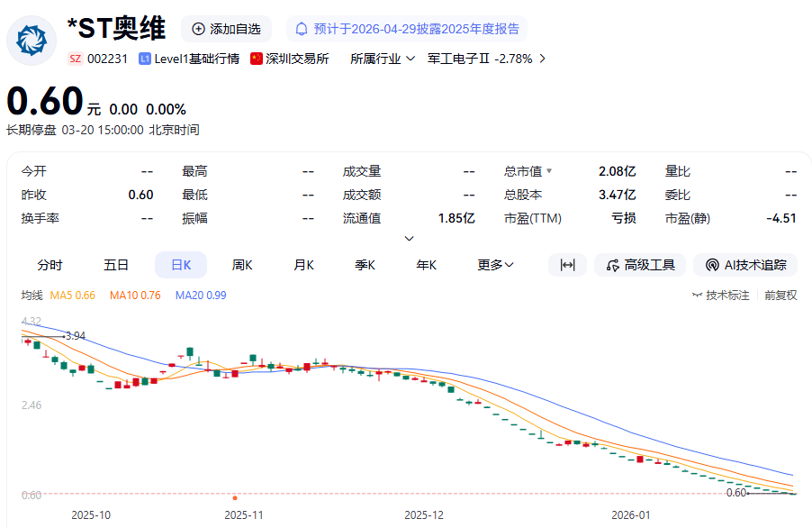Switch to 周K chart tab
This screenshot has height=528, width=812.
[242, 265]
